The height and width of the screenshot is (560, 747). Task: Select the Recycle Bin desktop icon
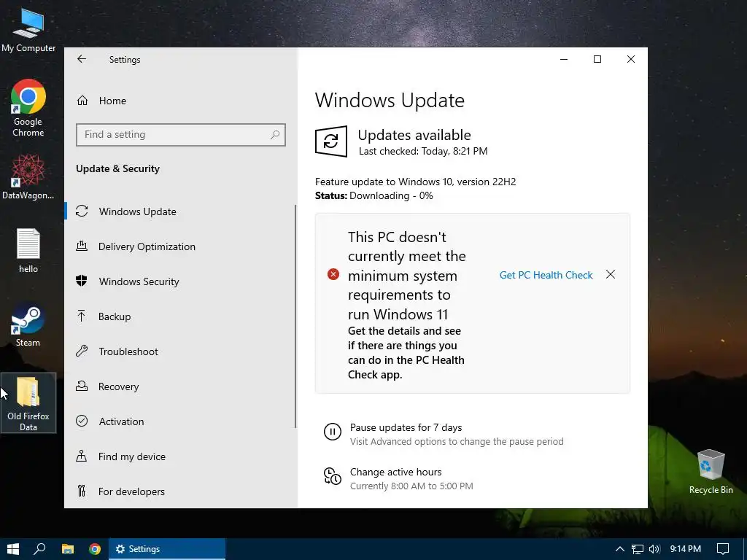711,472
